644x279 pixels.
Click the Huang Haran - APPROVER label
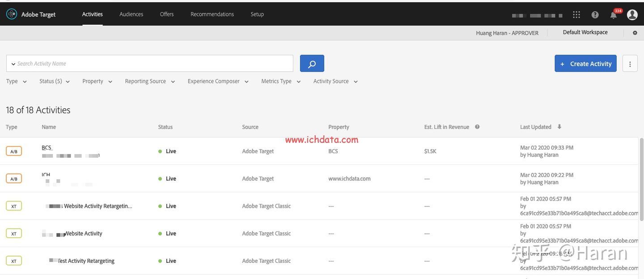tap(507, 33)
